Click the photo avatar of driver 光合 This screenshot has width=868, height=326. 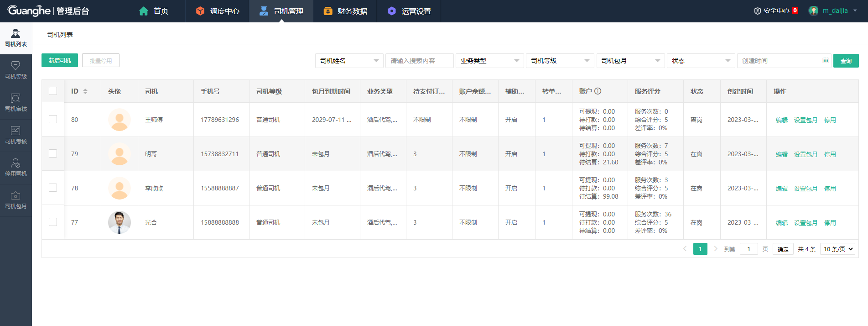(120, 222)
